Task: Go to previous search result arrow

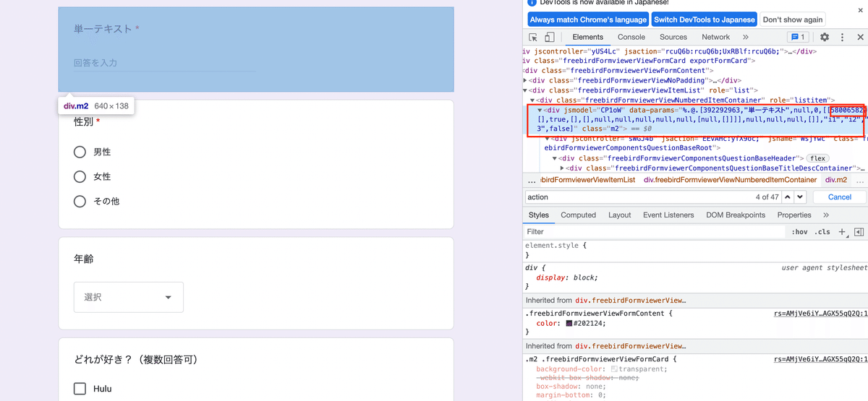Action: (786, 197)
